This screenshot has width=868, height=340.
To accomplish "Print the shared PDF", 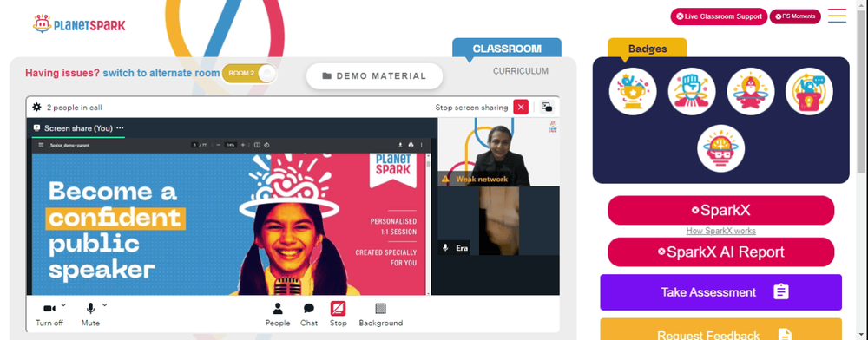I will [x=411, y=146].
